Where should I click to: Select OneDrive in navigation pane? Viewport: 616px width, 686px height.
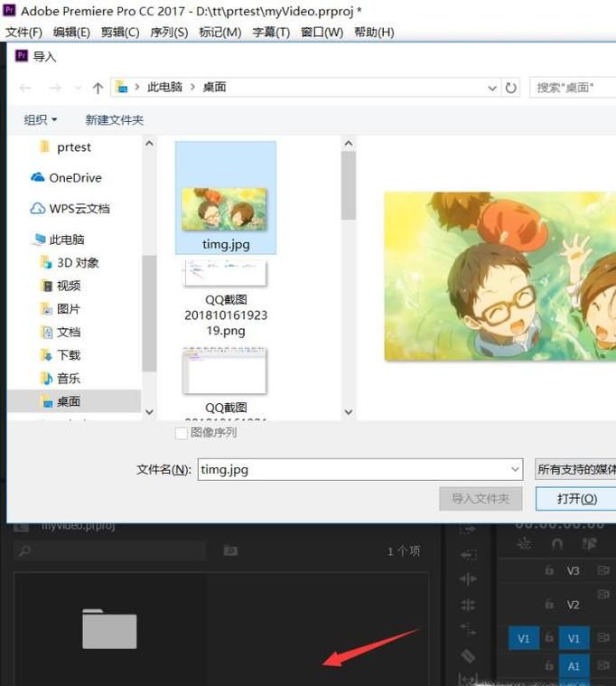tap(66, 178)
